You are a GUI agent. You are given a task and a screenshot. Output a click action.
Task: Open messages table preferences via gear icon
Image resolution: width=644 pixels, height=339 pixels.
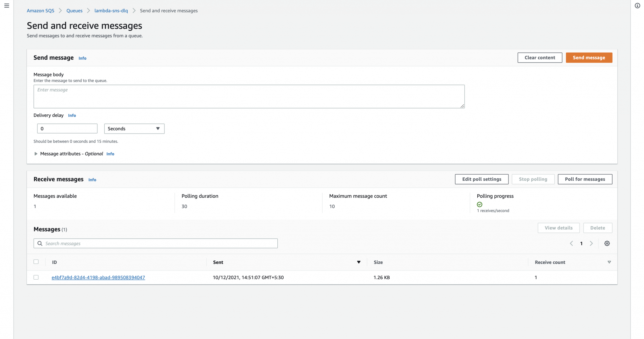click(607, 243)
